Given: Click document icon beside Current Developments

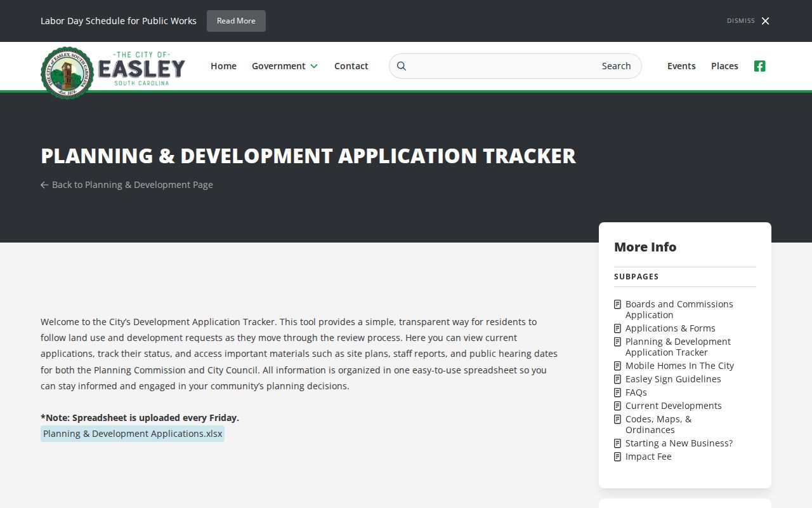Looking at the screenshot, I should pyautogui.click(x=618, y=406).
